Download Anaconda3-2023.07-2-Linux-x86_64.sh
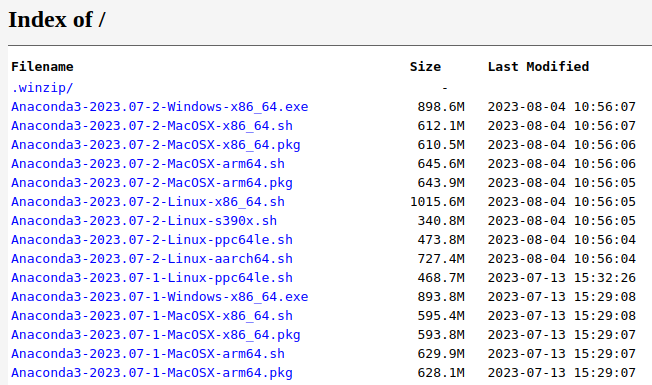This screenshot has height=385, width=652. [x=148, y=202]
